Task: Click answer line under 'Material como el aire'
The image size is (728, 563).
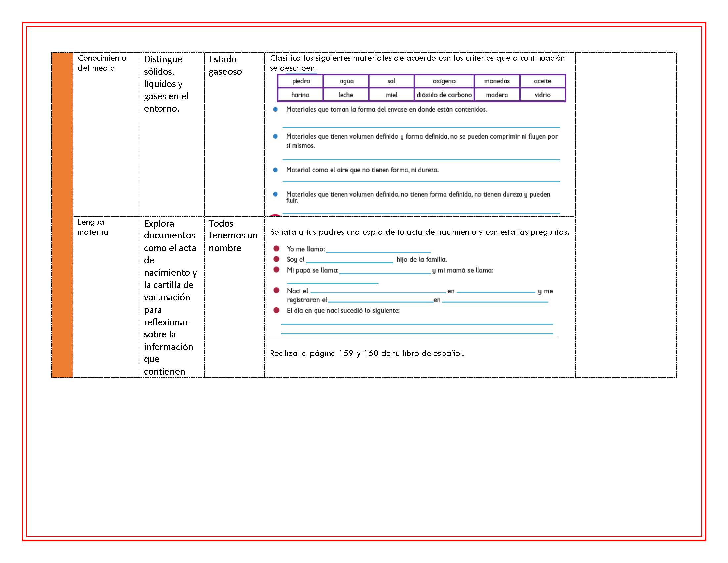Action: pos(421,182)
